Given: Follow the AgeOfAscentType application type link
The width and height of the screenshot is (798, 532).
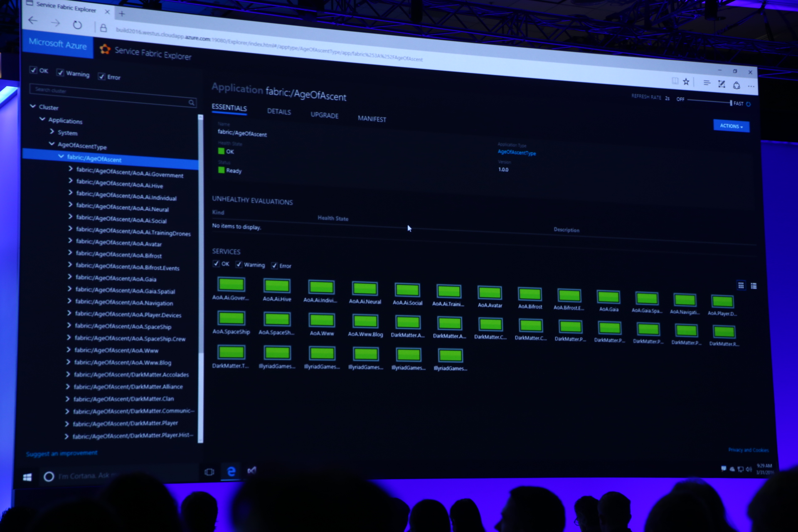Looking at the screenshot, I should tap(517, 153).
